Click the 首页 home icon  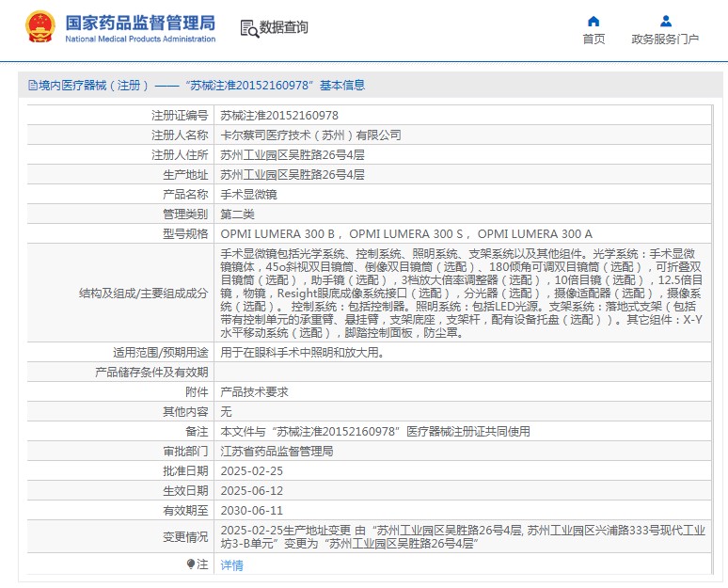click(593, 22)
